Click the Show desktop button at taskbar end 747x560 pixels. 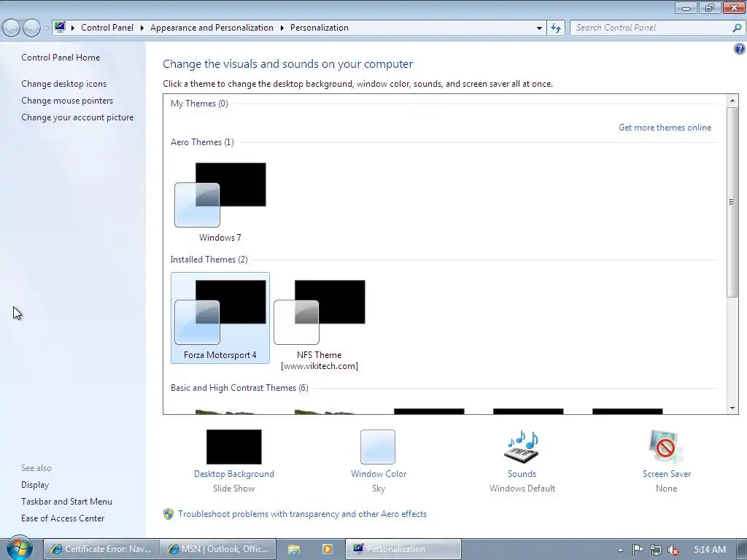click(743, 549)
